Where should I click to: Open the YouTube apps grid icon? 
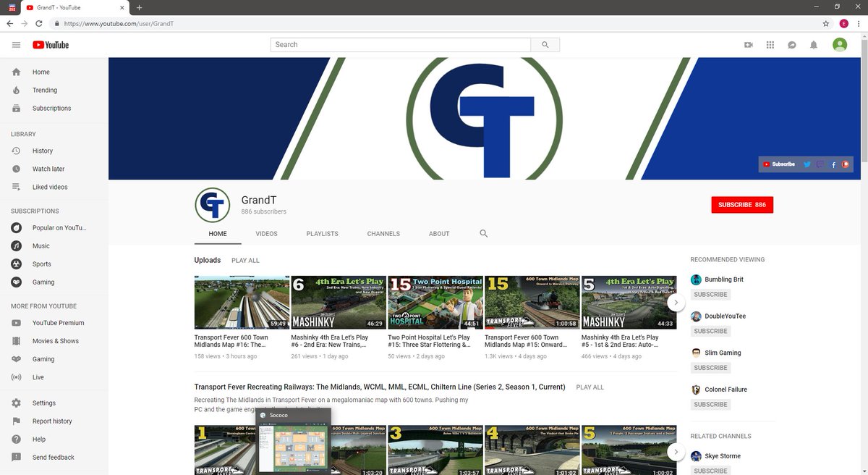point(770,45)
